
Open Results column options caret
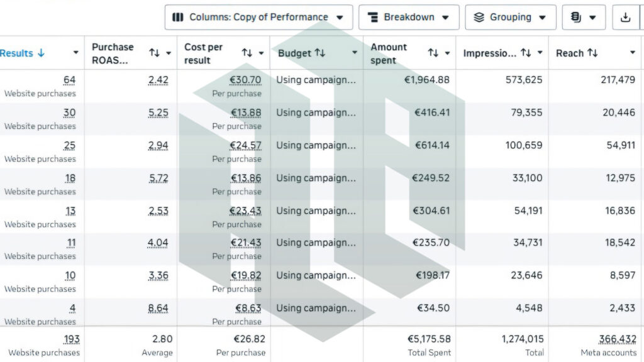[x=75, y=53]
